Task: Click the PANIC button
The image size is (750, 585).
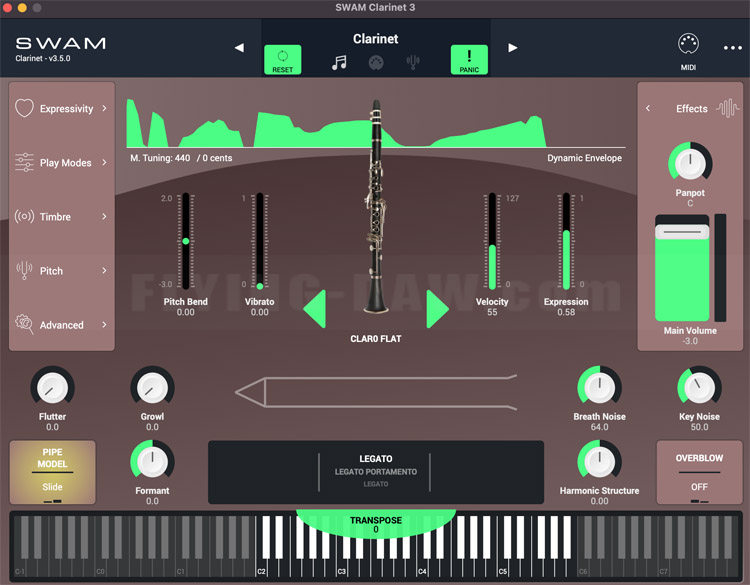Action: tap(469, 60)
